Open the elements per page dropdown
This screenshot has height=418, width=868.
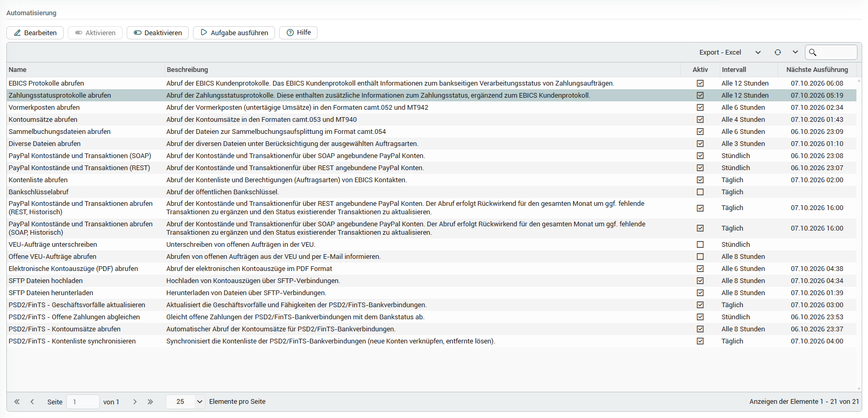200,402
